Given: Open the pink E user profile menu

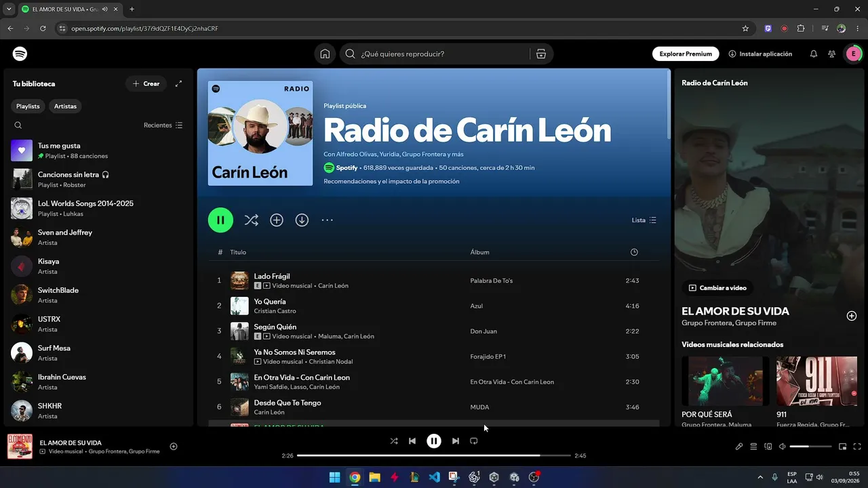Looking at the screenshot, I should pyautogui.click(x=853, y=54).
